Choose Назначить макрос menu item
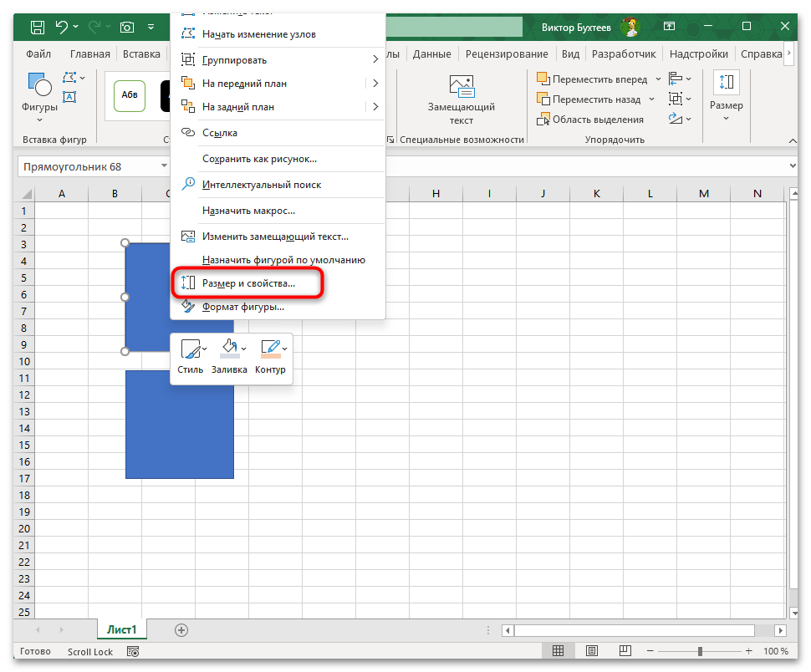This screenshot has height=672, width=811. point(278,211)
